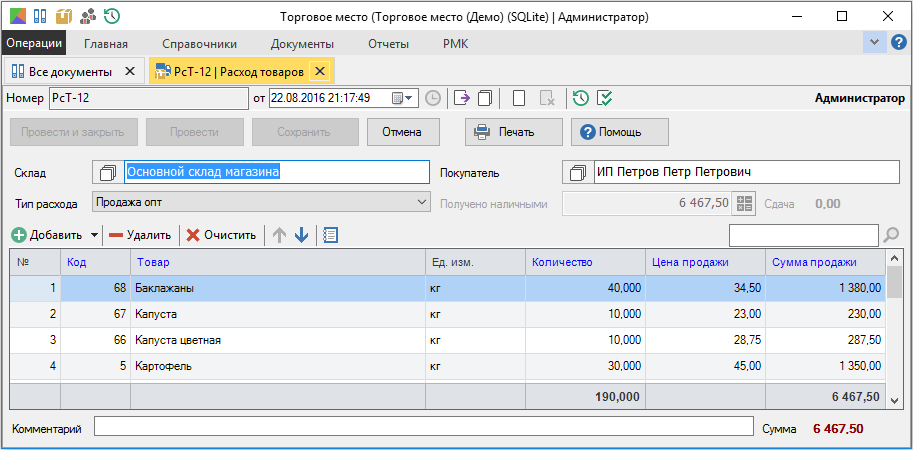Click the green checkmark document status icon
Screen dimensions: 913x450
coord(605,98)
